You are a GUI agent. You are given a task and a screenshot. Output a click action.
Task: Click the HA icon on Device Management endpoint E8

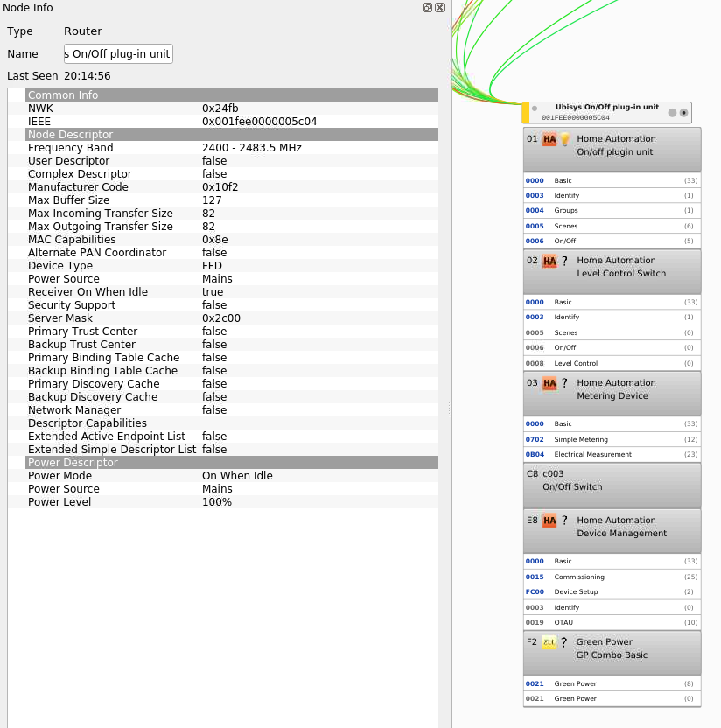point(549,520)
